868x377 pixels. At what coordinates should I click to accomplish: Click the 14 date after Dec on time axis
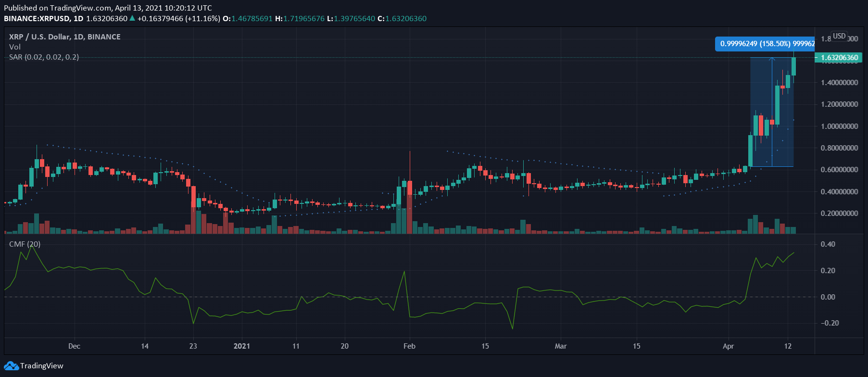click(x=145, y=346)
